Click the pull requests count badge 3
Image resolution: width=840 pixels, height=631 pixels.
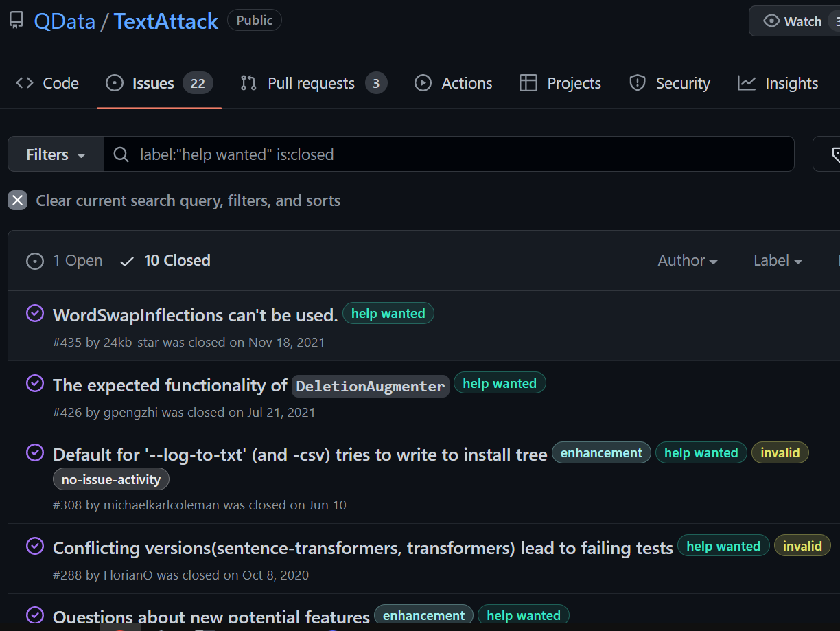click(376, 83)
